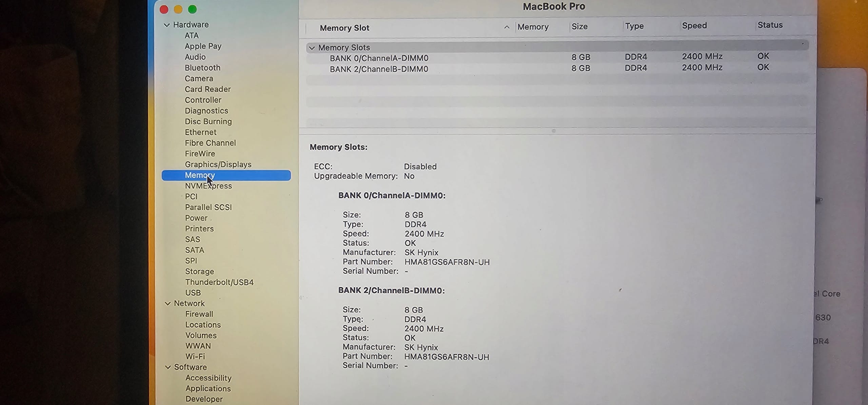The width and height of the screenshot is (868, 405).
Task: Collapse the Software section chevron
Action: click(168, 367)
